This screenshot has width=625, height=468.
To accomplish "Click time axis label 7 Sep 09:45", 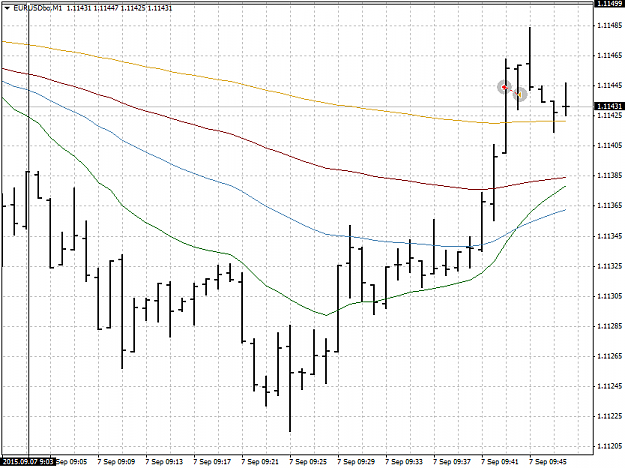I will (548, 462).
